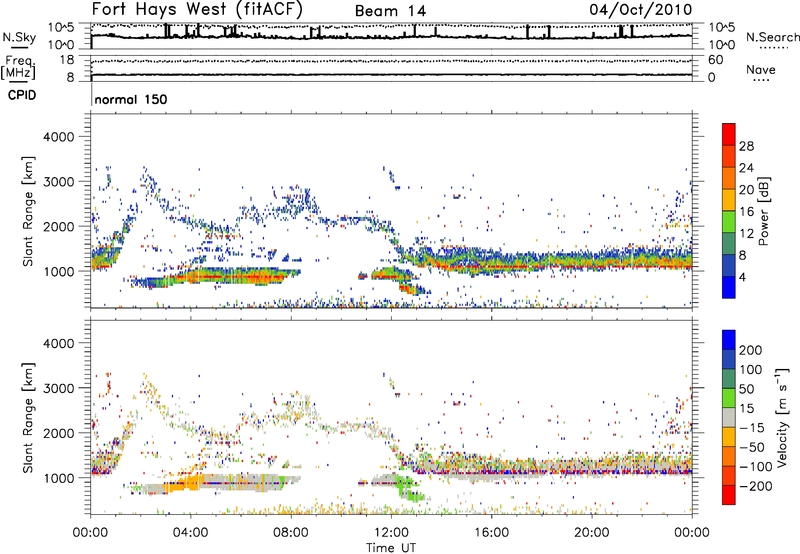Select the yellow-orange segment of the Power color bar
This screenshot has width=800, height=554.
pyautogui.click(x=729, y=200)
